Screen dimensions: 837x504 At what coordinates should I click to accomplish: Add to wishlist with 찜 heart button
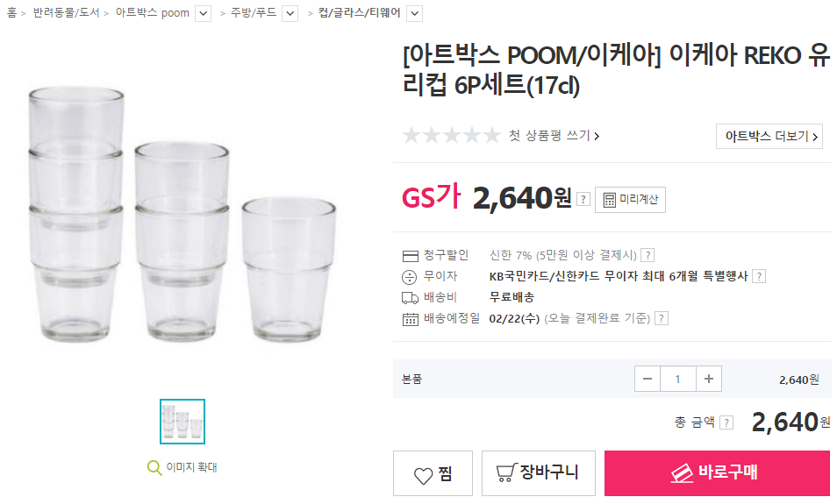point(433,473)
